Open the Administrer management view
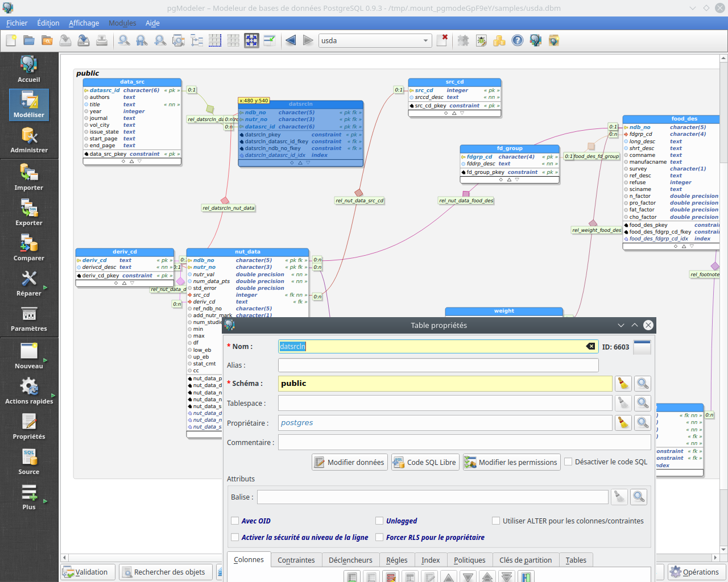The width and height of the screenshot is (728, 582). tap(29, 140)
